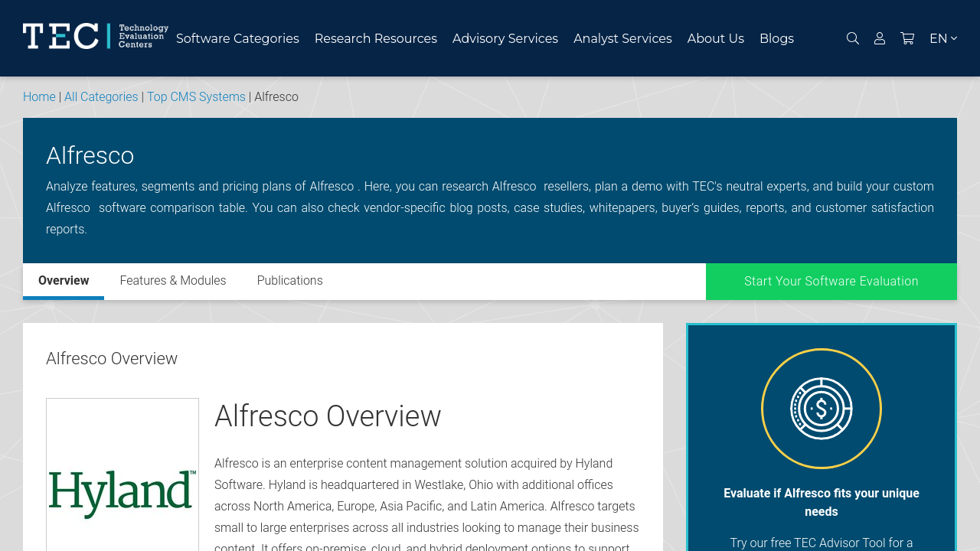The image size is (980, 551).
Task: Open the Software Categories menu
Action: pyautogui.click(x=237, y=38)
